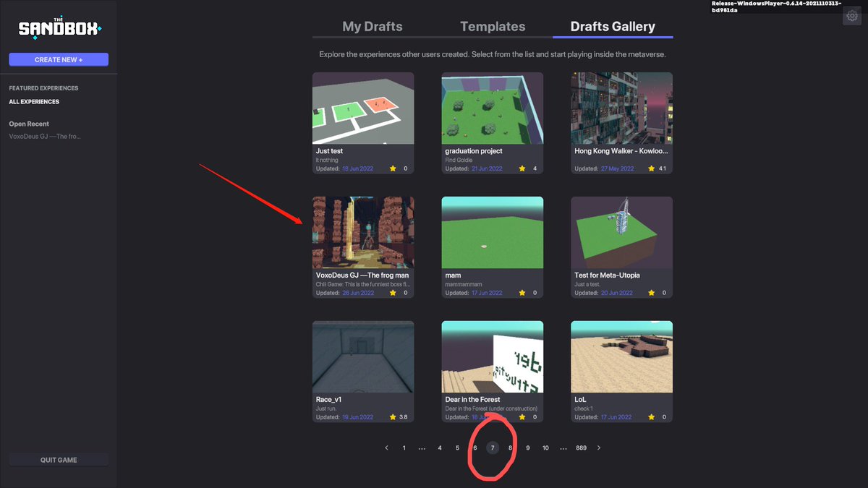The height and width of the screenshot is (488, 868).
Task: Open the settings gear icon
Action: (x=851, y=17)
